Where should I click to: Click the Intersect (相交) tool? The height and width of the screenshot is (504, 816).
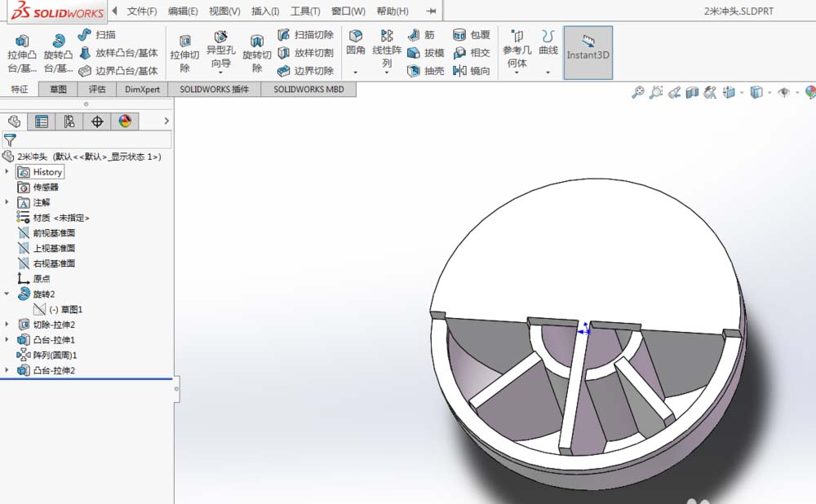pyautogui.click(x=472, y=53)
